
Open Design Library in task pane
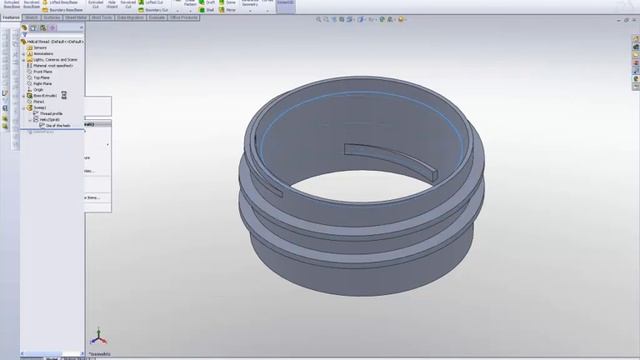point(636,47)
